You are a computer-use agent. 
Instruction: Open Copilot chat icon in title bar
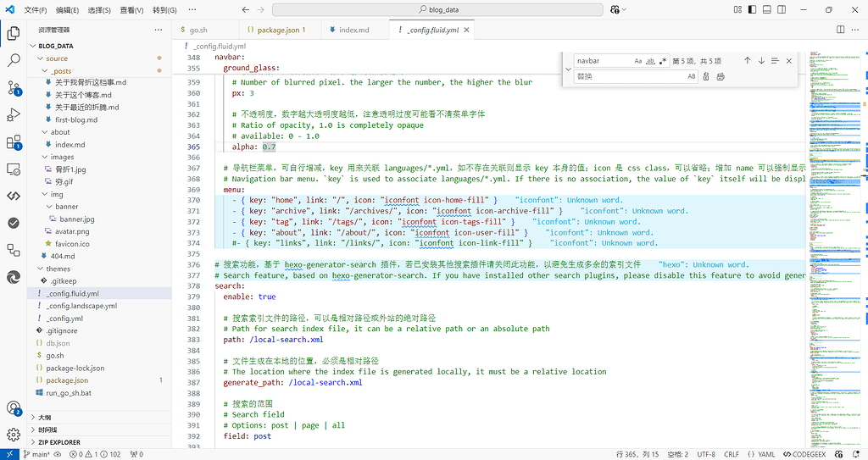pyautogui.click(x=615, y=9)
